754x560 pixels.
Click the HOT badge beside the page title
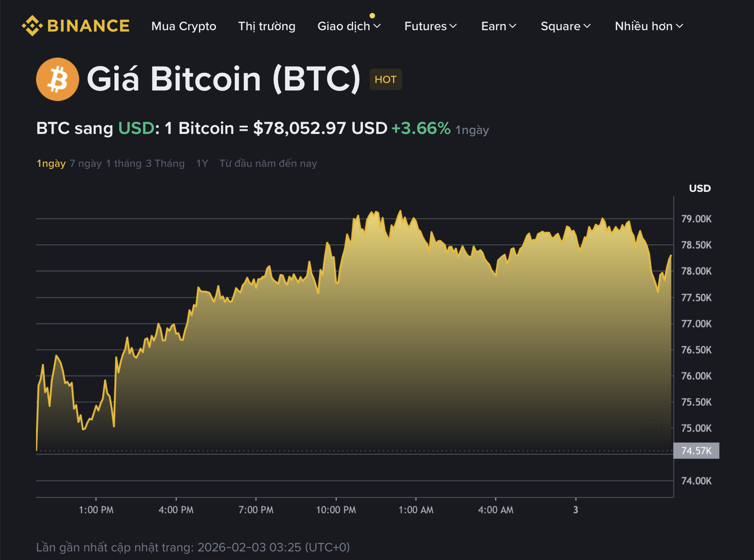coord(385,79)
